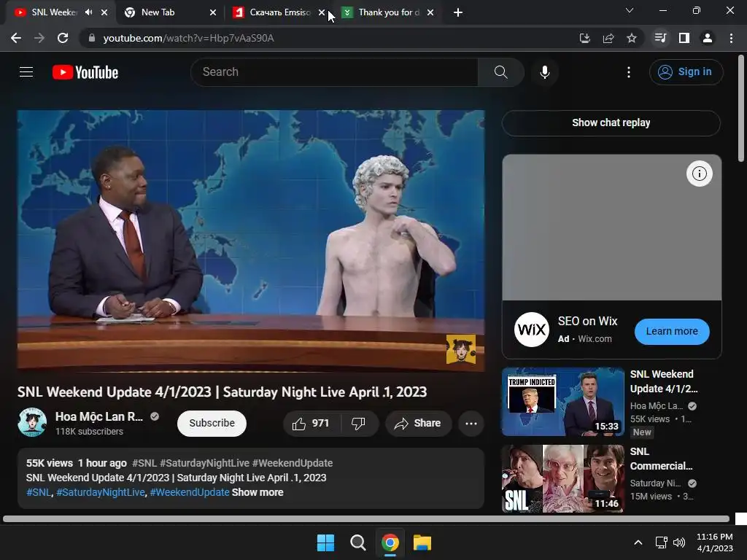Image resolution: width=747 pixels, height=560 pixels.
Task: Like the video with thumbs up
Action: click(311, 424)
